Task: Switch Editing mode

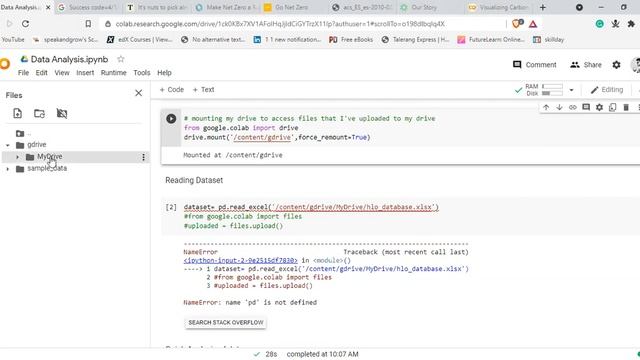Action: tap(607, 90)
